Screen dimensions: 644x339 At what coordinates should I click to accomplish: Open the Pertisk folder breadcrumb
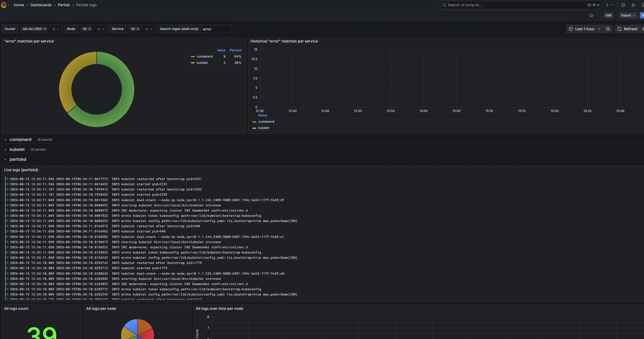click(x=64, y=5)
